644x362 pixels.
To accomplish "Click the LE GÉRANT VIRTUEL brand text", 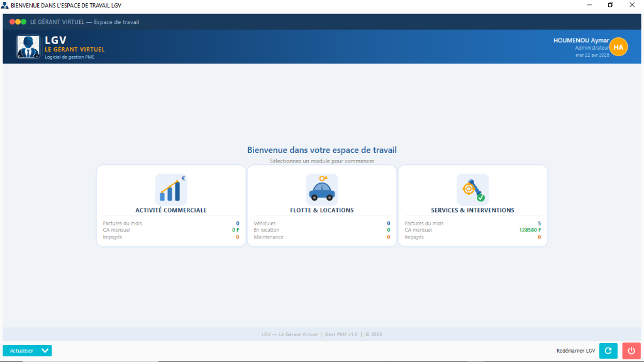I will click(75, 49).
